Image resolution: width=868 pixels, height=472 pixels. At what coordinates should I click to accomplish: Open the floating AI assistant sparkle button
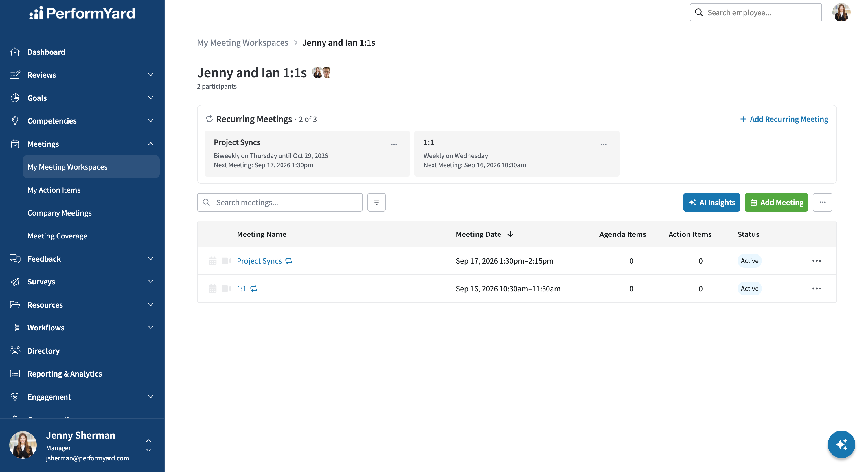coord(841,444)
